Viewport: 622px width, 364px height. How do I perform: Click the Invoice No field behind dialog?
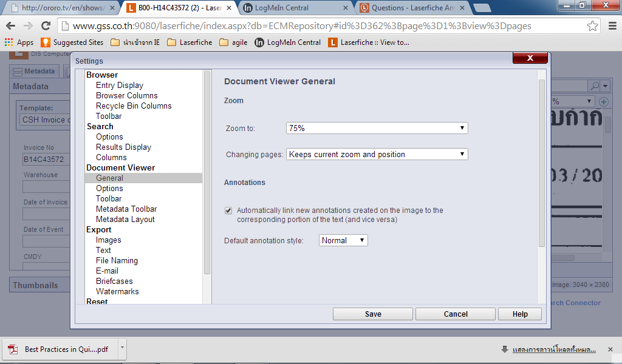point(46,159)
